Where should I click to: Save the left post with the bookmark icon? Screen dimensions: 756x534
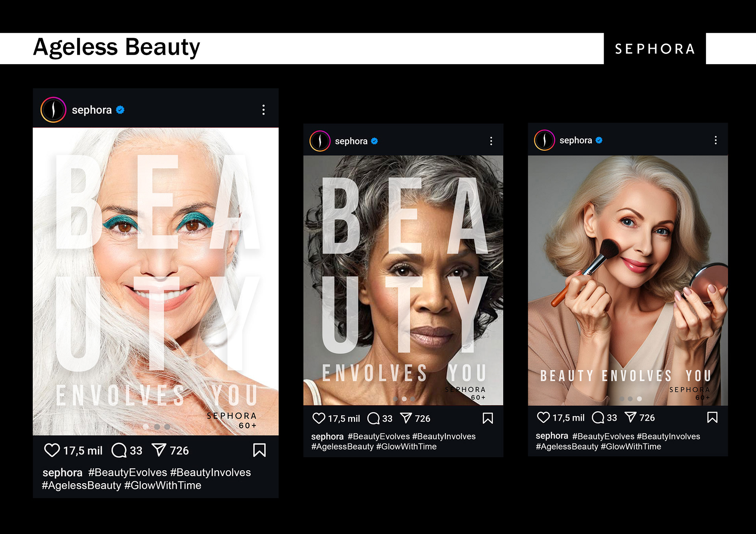click(x=259, y=450)
